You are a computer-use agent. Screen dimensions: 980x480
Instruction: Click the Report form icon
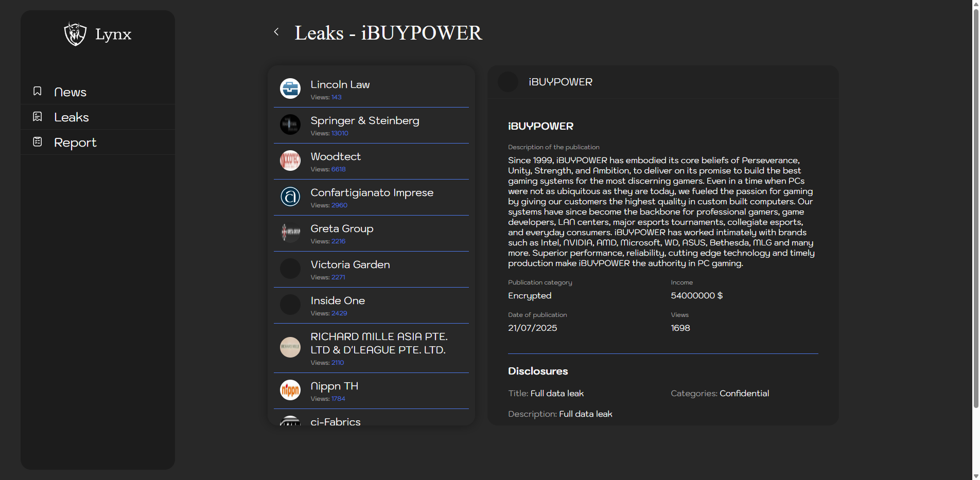pos(38,141)
